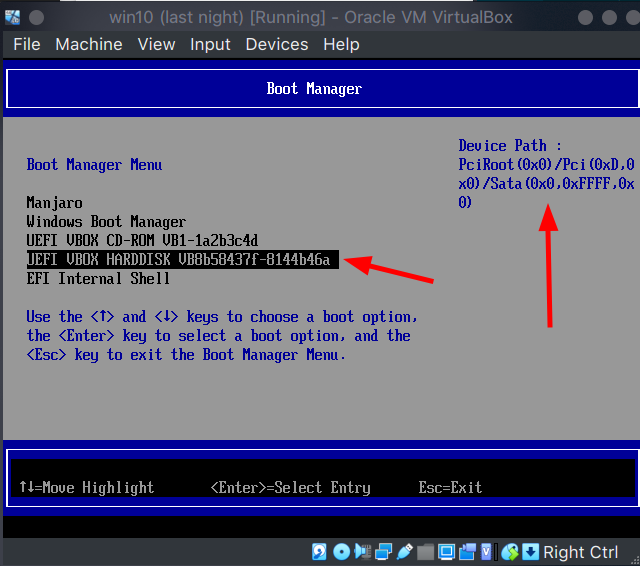The width and height of the screenshot is (640, 566).
Task: Open the File menu
Action: (27, 44)
